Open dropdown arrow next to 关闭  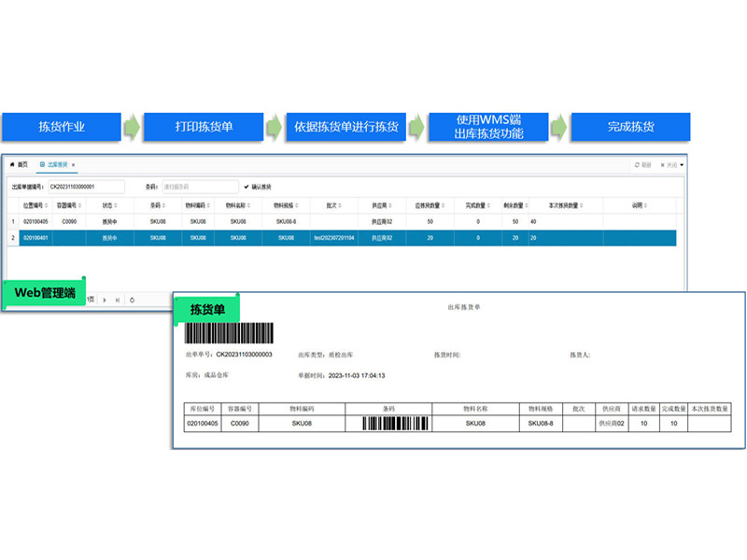(x=683, y=164)
